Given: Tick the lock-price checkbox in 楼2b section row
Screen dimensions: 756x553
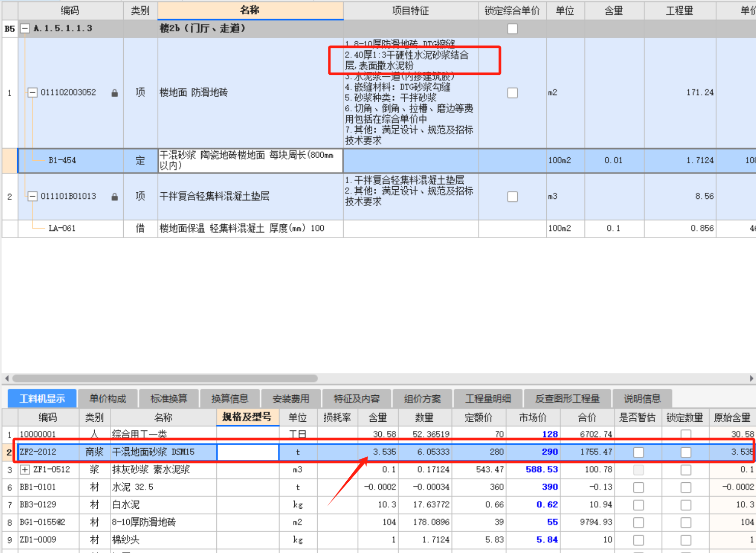Looking at the screenshot, I should [x=513, y=29].
